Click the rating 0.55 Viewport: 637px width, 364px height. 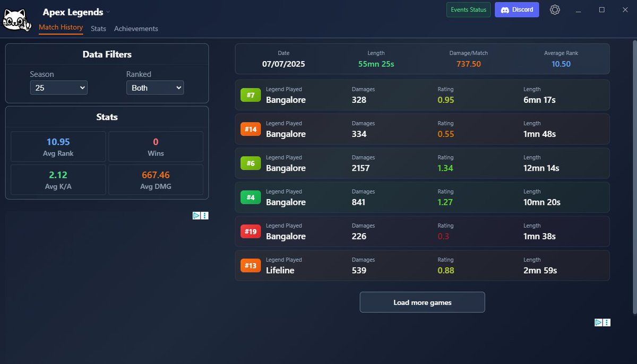click(446, 134)
